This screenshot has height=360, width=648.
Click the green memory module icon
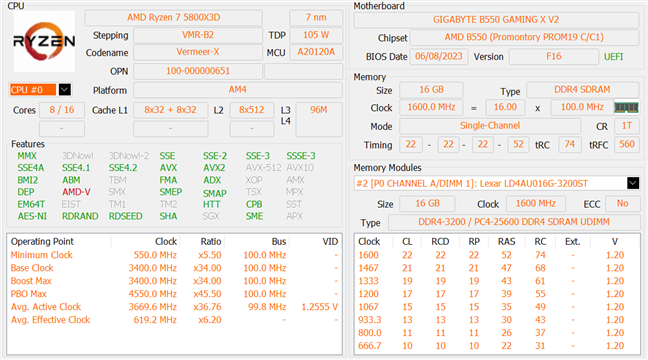(626, 108)
